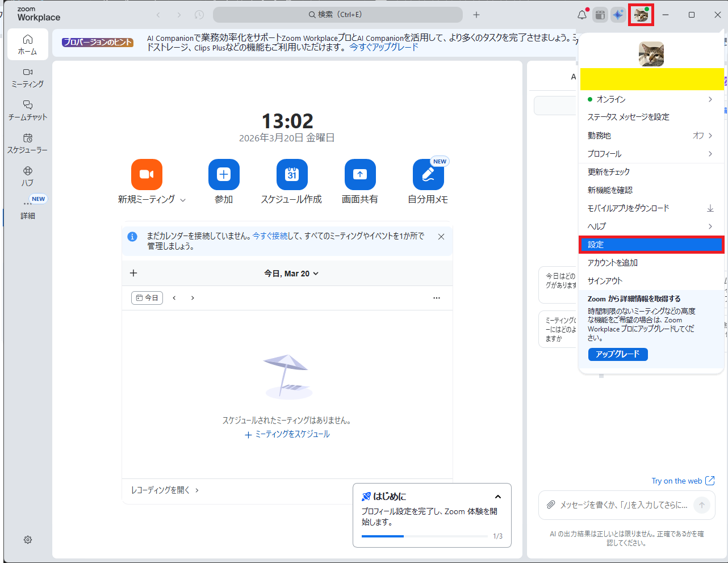The image size is (728, 563).
Task: Select 更新をチェック menu item
Action: pos(609,172)
